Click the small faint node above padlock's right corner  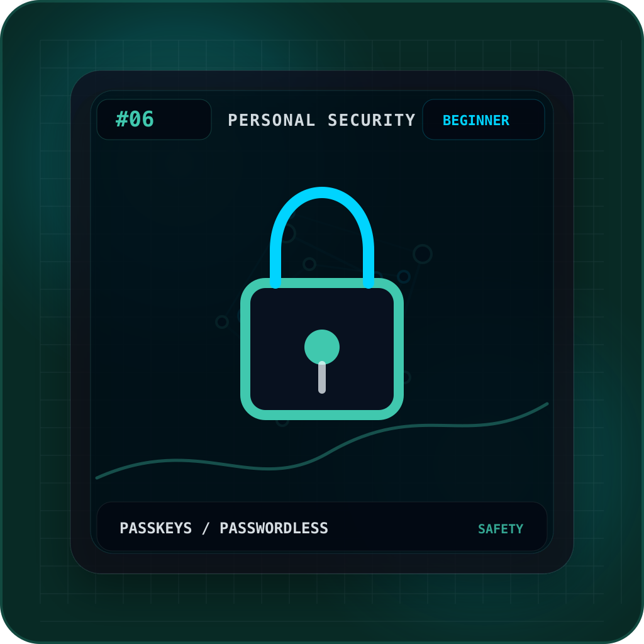pyautogui.click(x=404, y=277)
